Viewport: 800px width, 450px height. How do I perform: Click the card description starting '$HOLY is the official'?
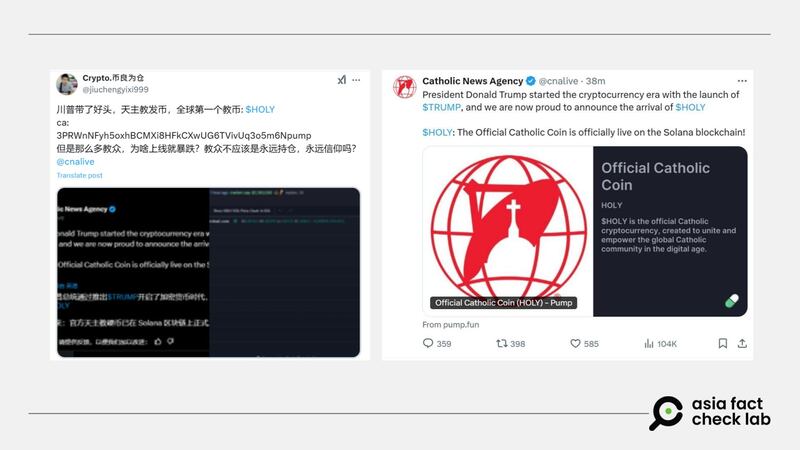pos(669,235)
